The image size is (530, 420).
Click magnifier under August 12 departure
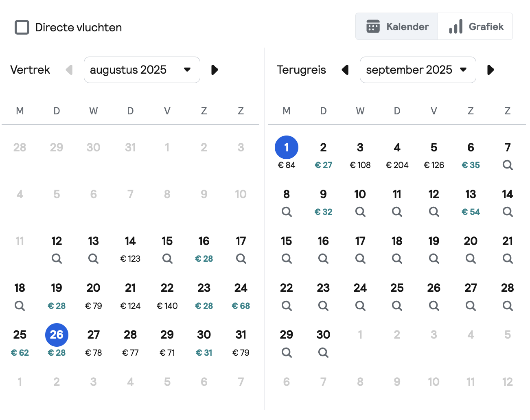click(57, 258)
